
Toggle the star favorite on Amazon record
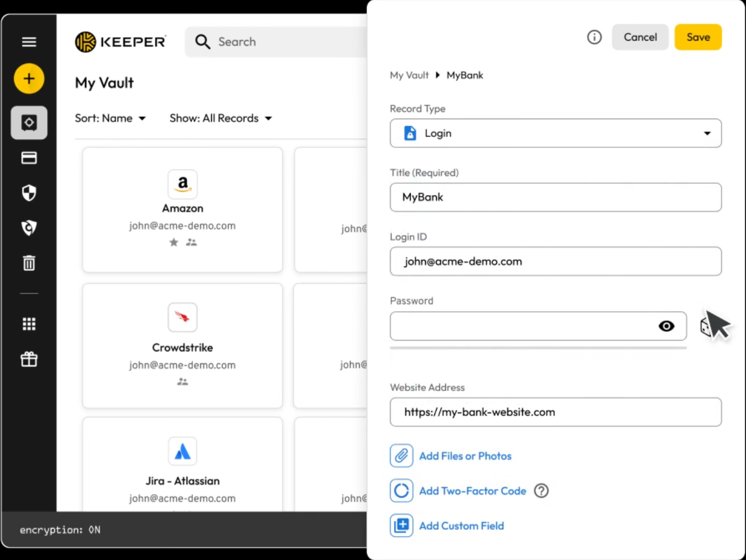[174, 243]
